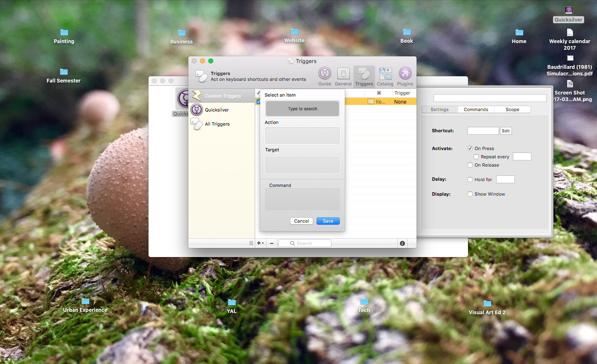Switch to the Scope tab
The height and width of the screenshot is (364, 597).
point(512,109)
